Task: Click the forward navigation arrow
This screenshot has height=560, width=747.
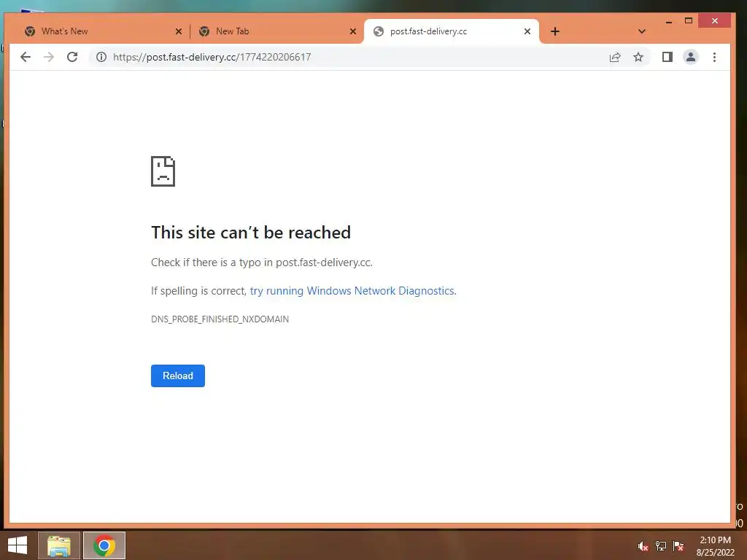Action: pyautogui.click(x=49, y=57)
